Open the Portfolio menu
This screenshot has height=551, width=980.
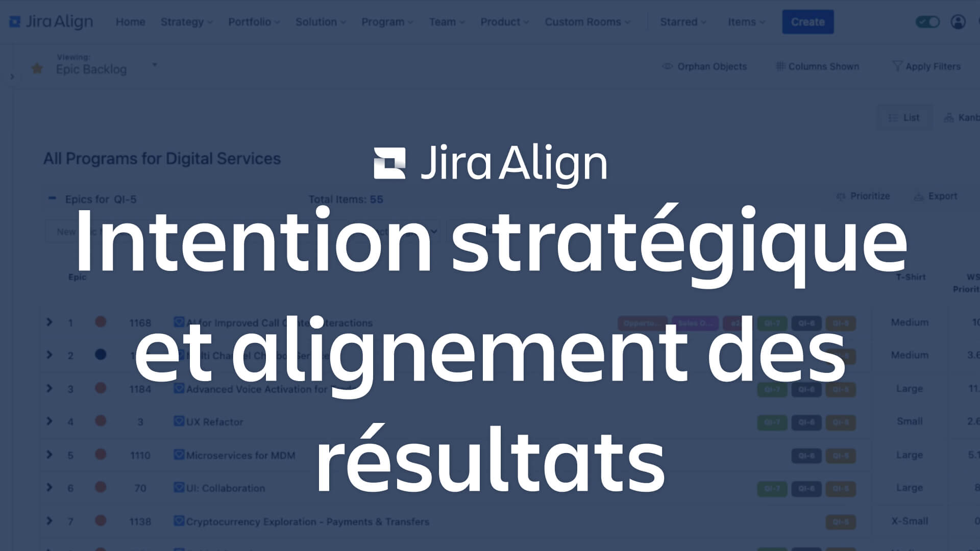coord(253,21)
